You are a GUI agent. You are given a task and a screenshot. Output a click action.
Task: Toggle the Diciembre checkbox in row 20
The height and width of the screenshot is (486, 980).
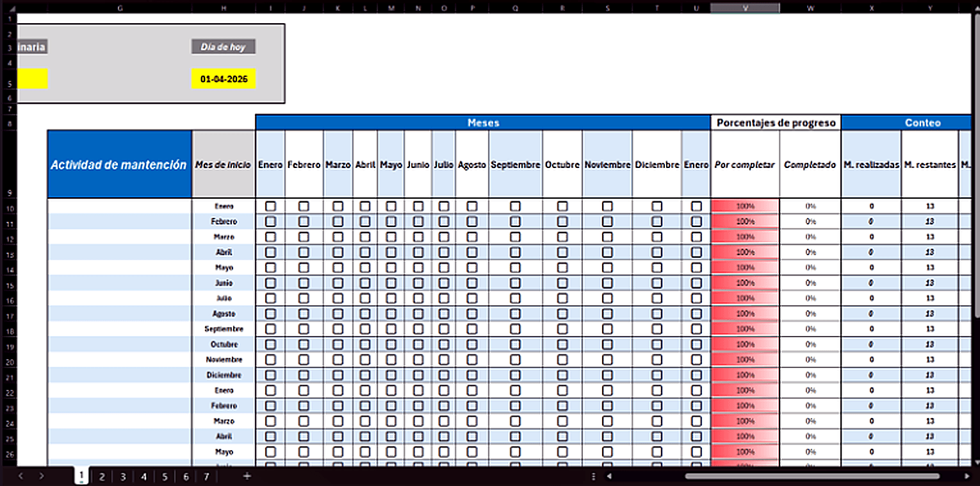point(657,360)
